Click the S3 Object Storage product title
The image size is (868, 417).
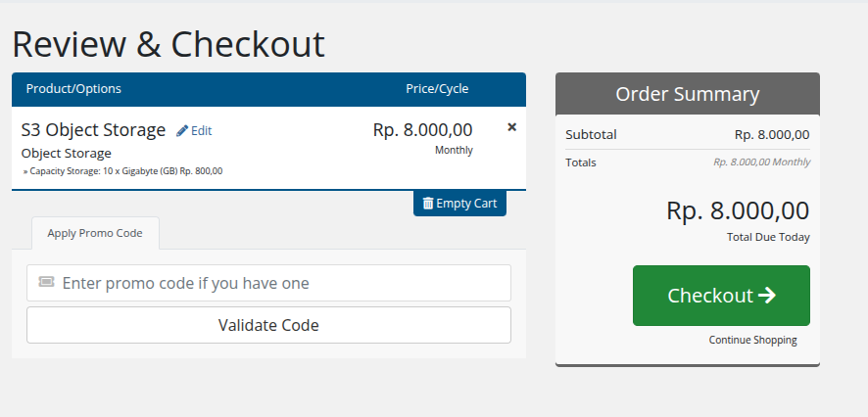tap(93, 129)
